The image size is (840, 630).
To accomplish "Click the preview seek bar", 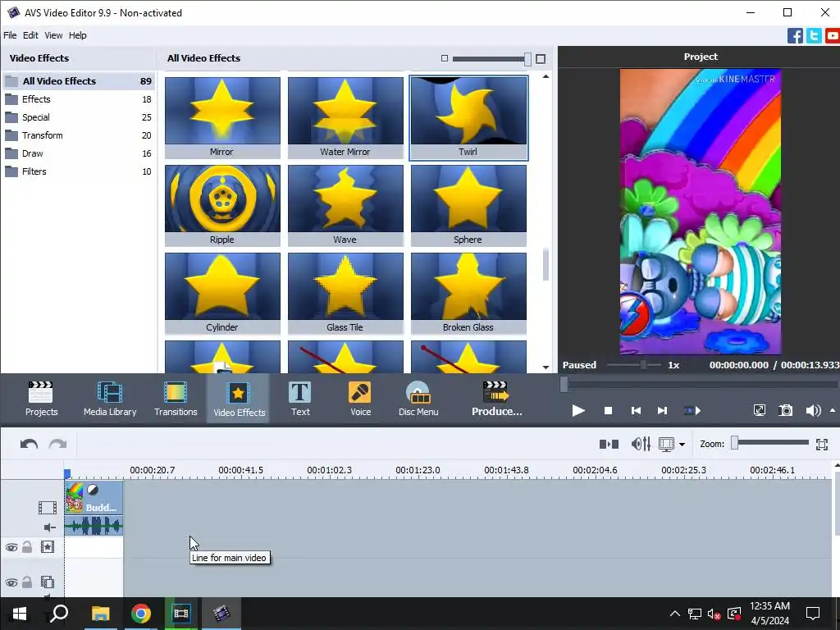I will [699, 384].
